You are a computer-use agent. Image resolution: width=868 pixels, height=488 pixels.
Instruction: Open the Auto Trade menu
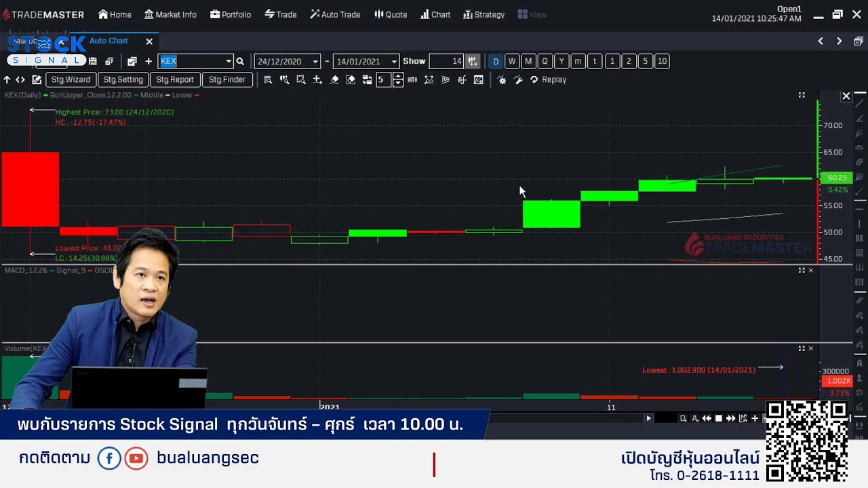point(335,14)
